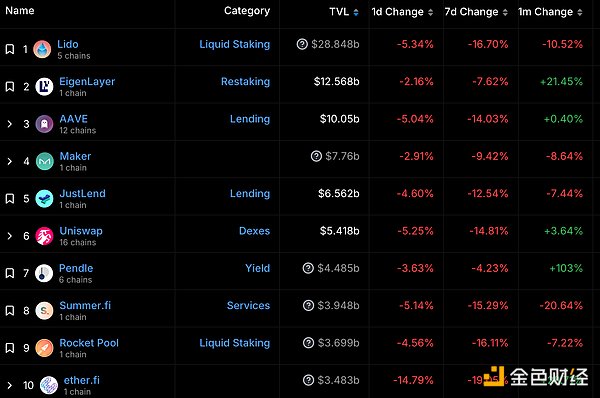Click the Lido protocol logo icon
600x398 pixels.
pyautogui.click(x=42, y=49)
